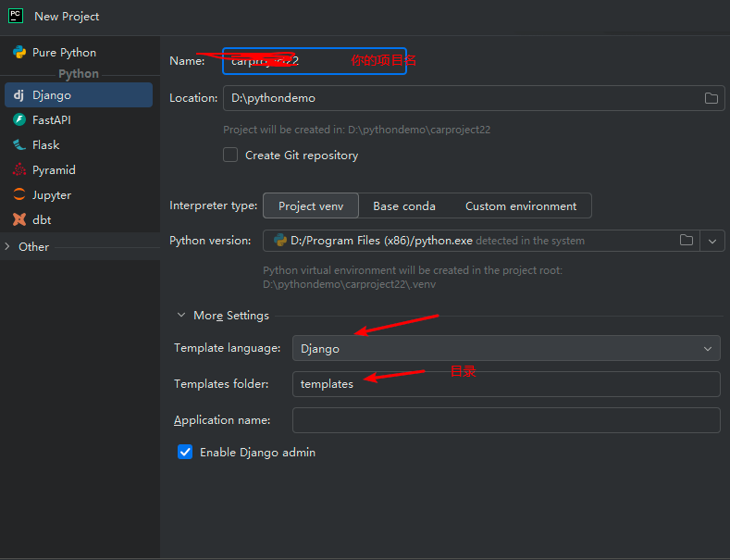Viewport: 730px width, 560px height.
Task: Open Python interpreter folder browse icon
Action: (x=687, y=241)
